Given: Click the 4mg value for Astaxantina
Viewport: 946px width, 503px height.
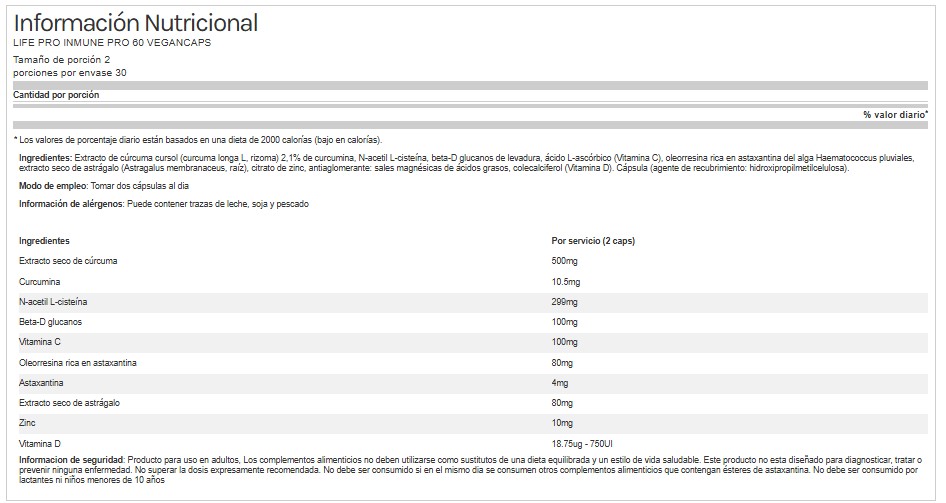Looking at the screenshot, I should tap(561, 382).
